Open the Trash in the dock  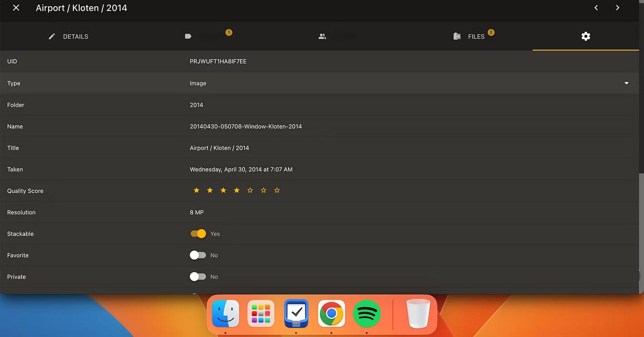418,314
